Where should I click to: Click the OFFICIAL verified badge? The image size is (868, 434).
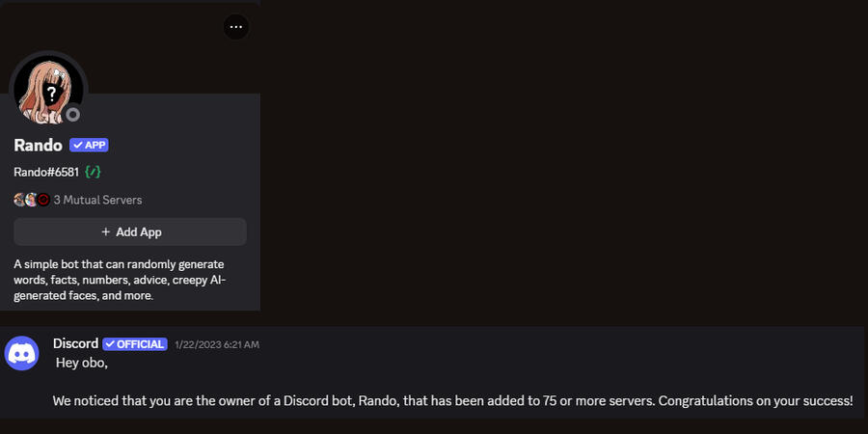pos(135,344)
